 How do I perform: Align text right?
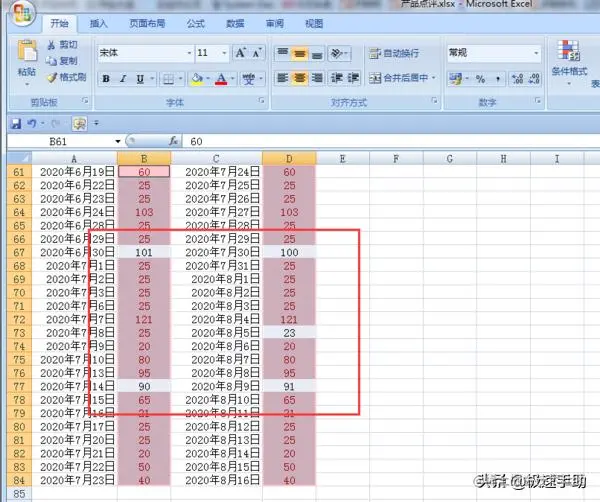317,78
